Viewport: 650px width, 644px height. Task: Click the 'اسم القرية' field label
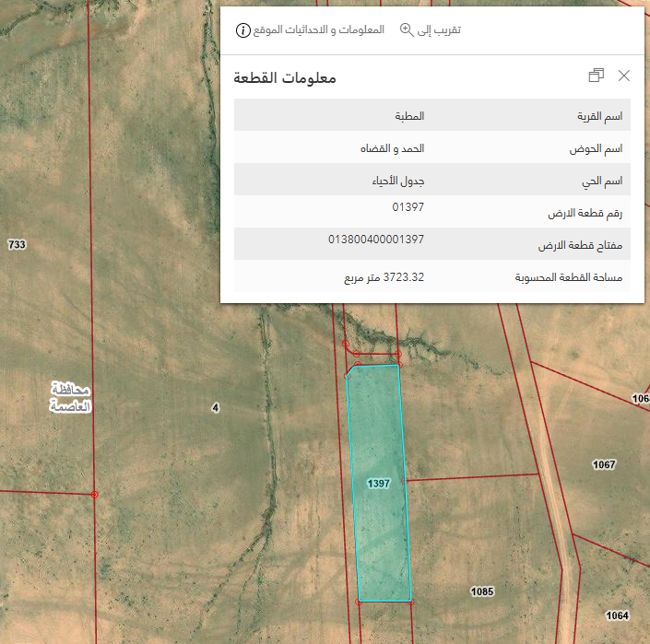point(600,116)
